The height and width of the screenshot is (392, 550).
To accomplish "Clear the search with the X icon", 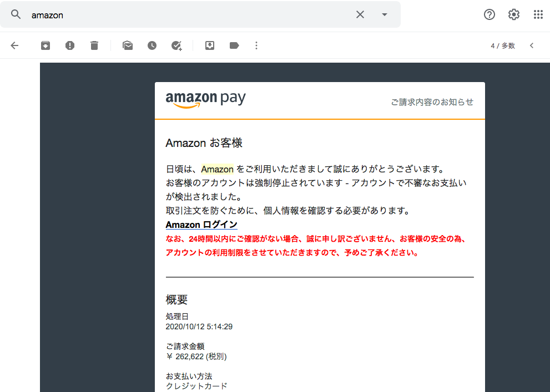I will click(x=360, y=14).
